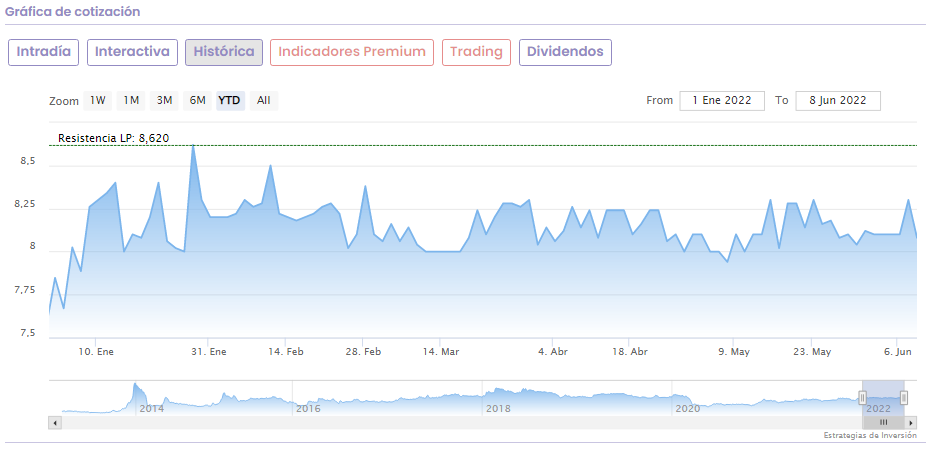Click the 9. May axis label
931x450 pixels.
734,352
